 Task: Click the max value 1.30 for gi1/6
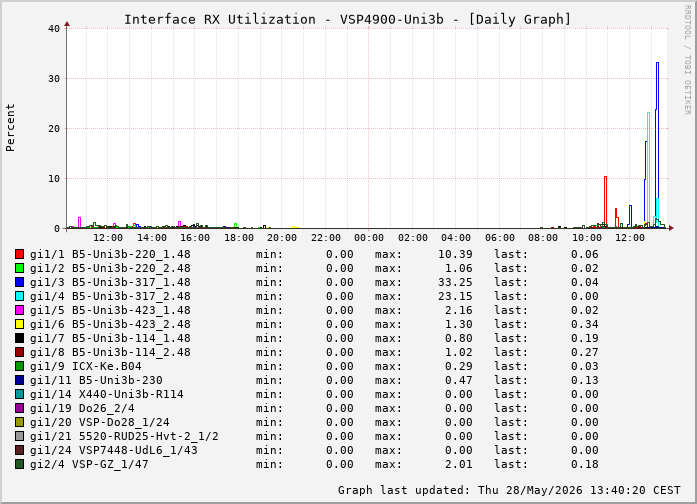click(459, 324)
